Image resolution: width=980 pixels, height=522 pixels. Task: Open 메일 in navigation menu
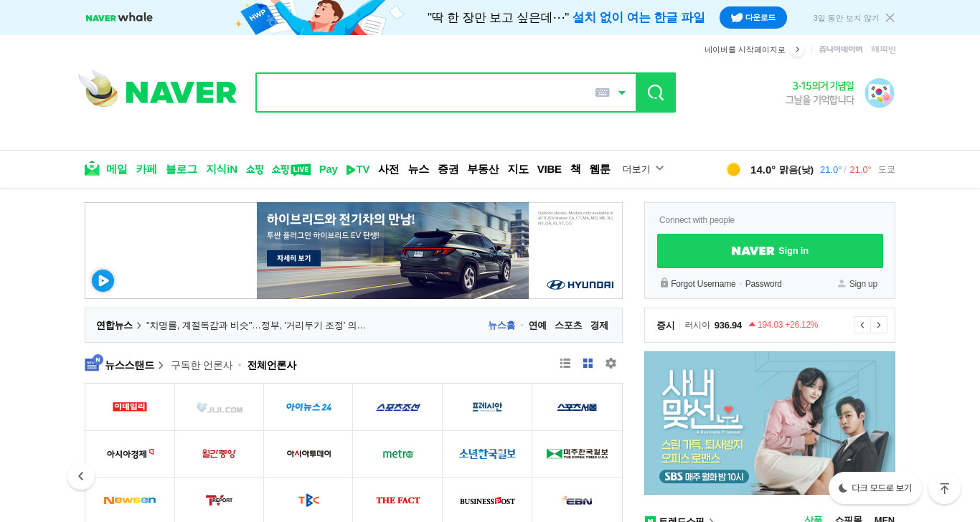116,169
